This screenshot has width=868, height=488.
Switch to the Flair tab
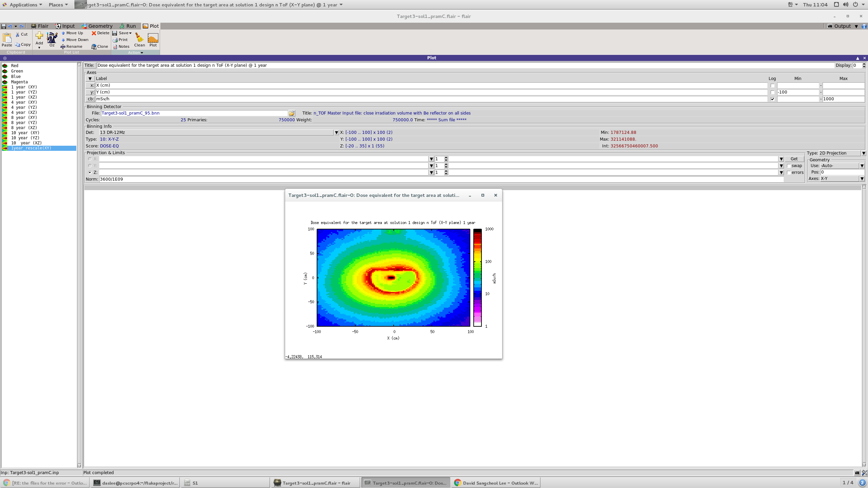pos(40,26)
